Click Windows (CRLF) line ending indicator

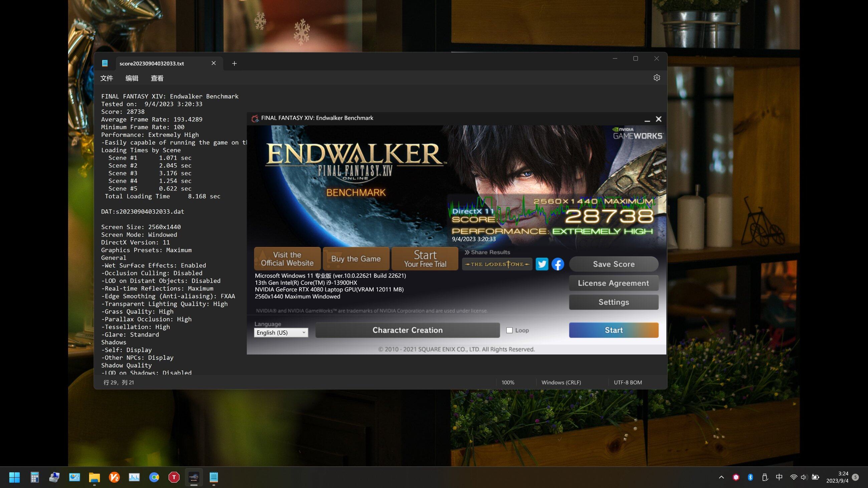[x=561, y=382]
